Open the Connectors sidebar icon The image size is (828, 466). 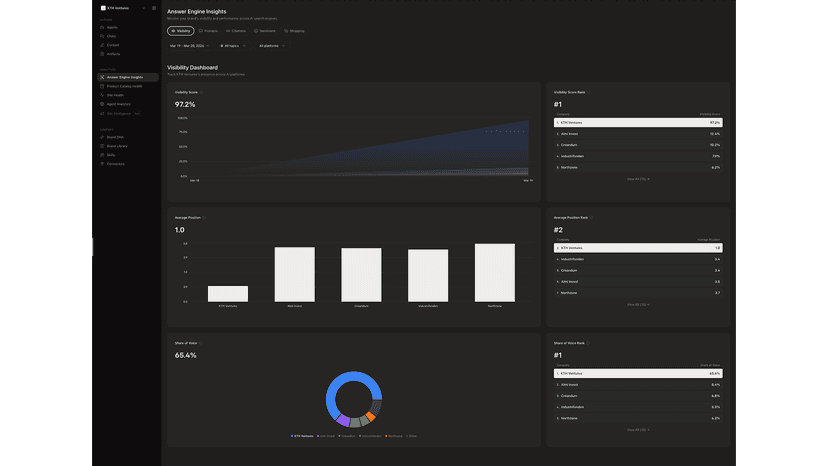click(x=102, y=164)
